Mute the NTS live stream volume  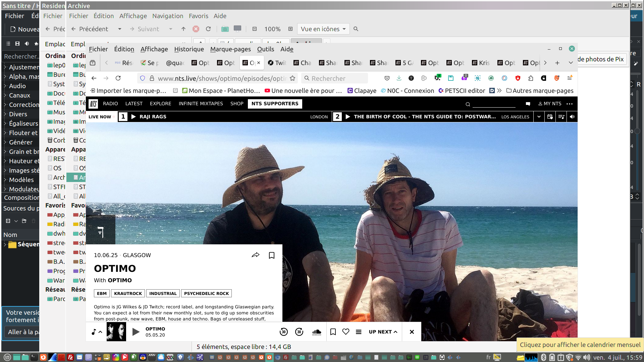[572, 117]
